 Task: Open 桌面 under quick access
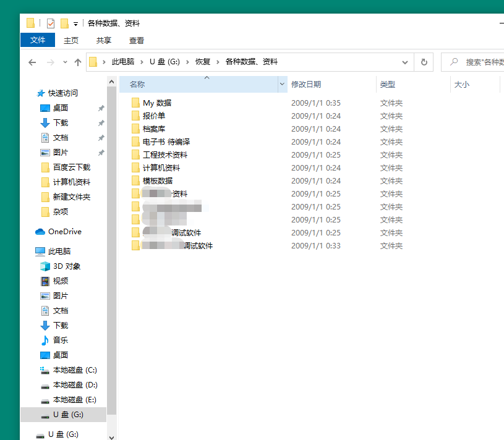tap(61, 108)
